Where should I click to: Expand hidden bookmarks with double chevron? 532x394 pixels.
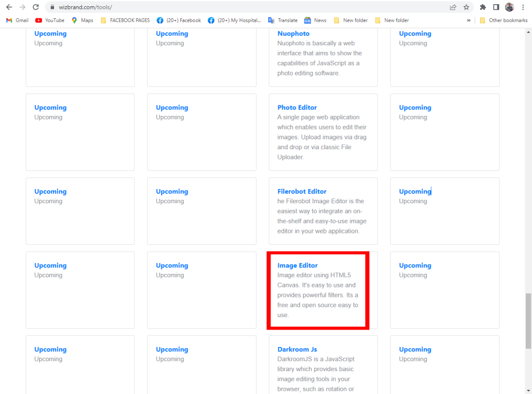pos(469,20)
